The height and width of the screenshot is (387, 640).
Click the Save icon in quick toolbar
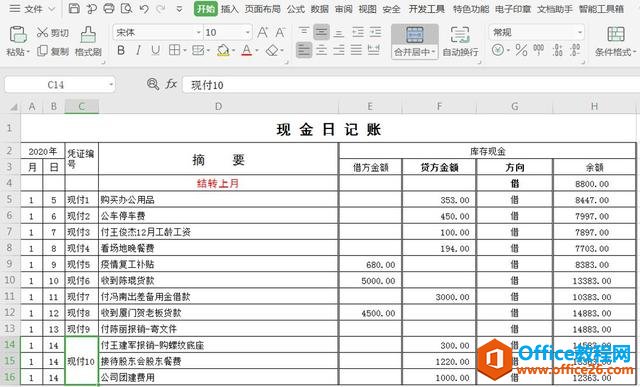[x=74, y=8]
